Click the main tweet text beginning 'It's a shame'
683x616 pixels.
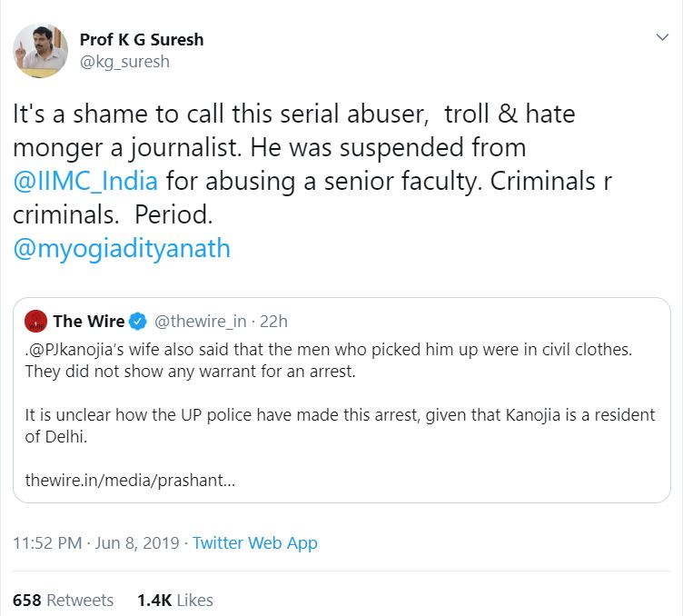(x=293, y=115)
